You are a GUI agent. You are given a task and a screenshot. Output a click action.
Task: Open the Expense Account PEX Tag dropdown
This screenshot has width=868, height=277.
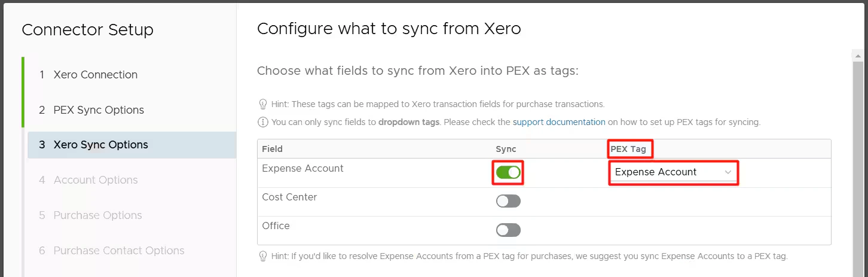(673, 172)
